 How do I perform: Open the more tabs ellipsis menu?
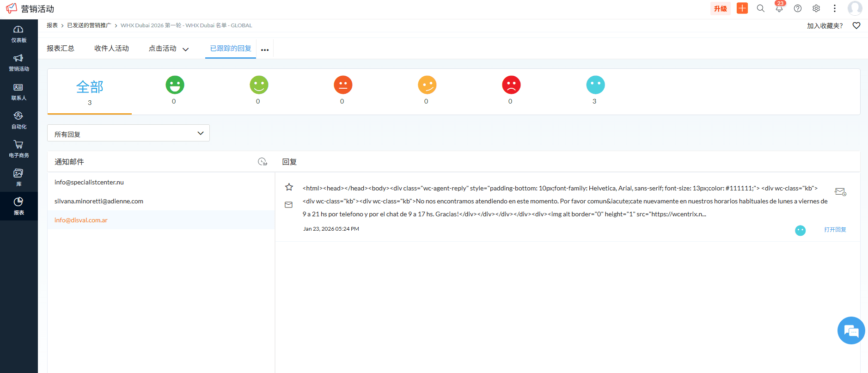point(265,49)
